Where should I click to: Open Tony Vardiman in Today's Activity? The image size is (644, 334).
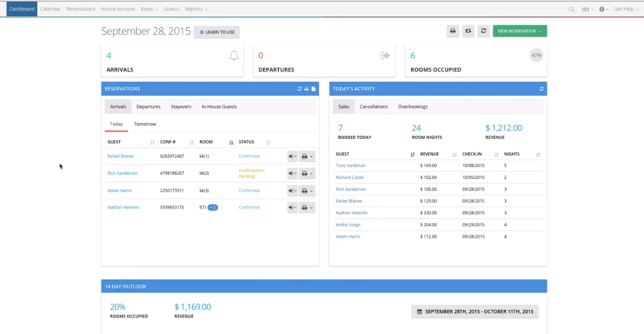pos(350,166)
